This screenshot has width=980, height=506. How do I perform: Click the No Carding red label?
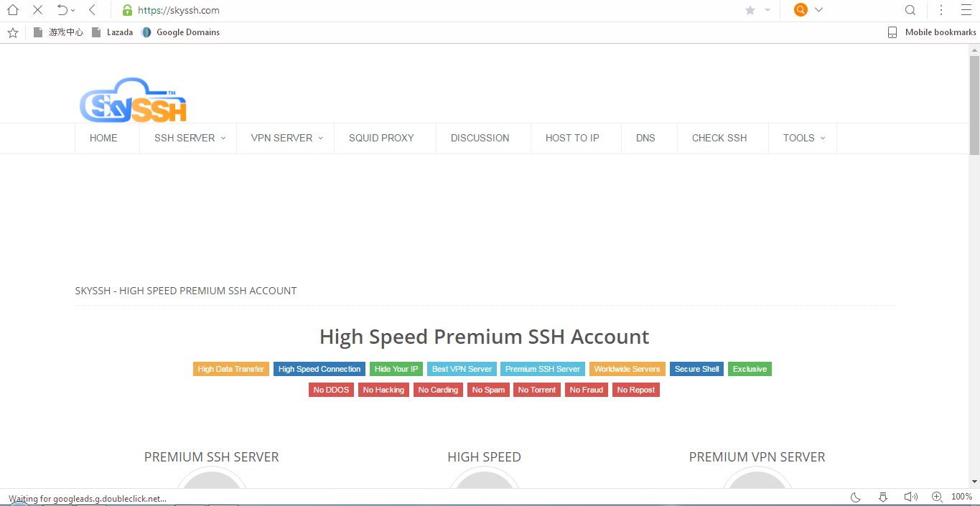(438, 390)
